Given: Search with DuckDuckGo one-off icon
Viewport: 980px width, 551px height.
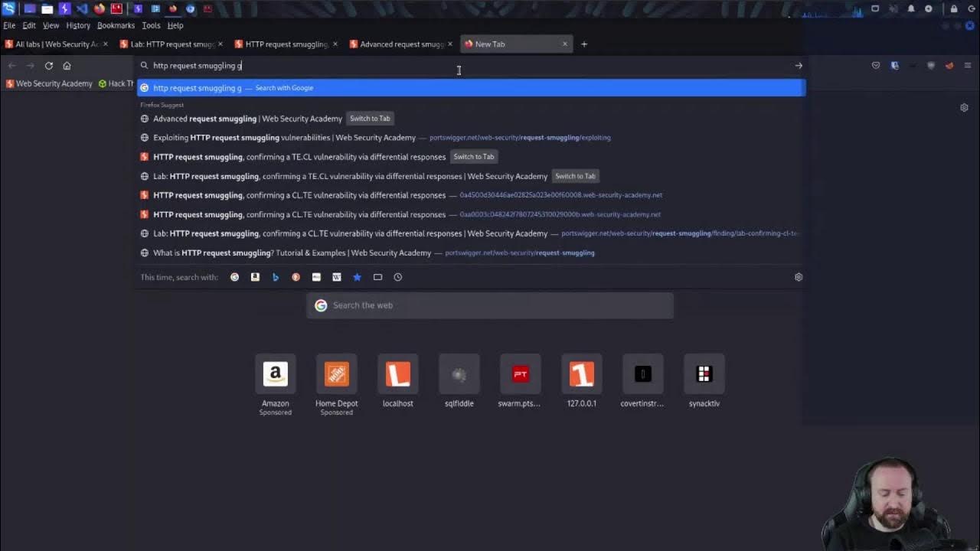Looking at the screenshot, I should pos(296,277).
